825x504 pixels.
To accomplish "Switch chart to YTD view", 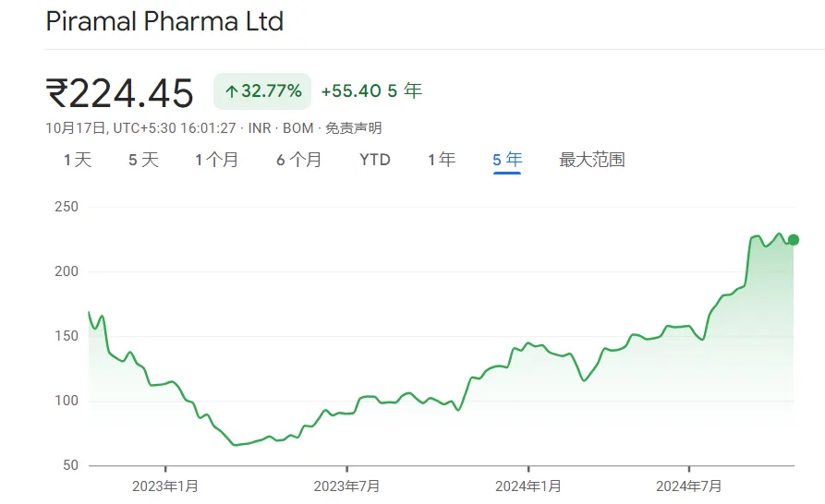I will coord(375,160).
